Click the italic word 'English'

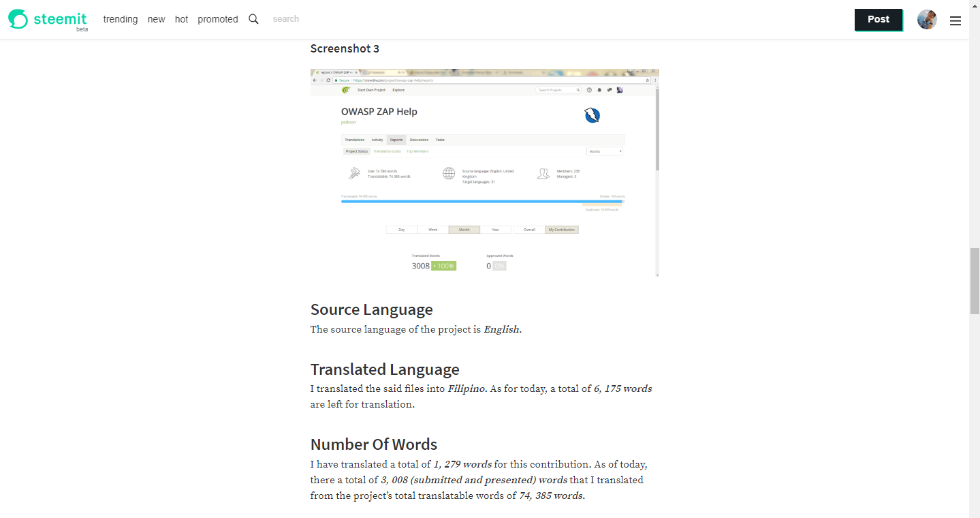click(501, 329)
